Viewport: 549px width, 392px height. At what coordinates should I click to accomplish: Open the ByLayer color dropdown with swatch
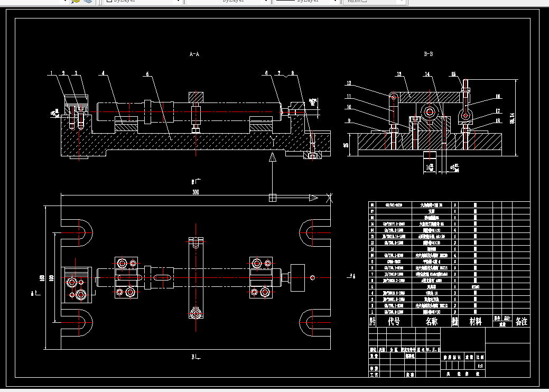(x=144, y=2)
